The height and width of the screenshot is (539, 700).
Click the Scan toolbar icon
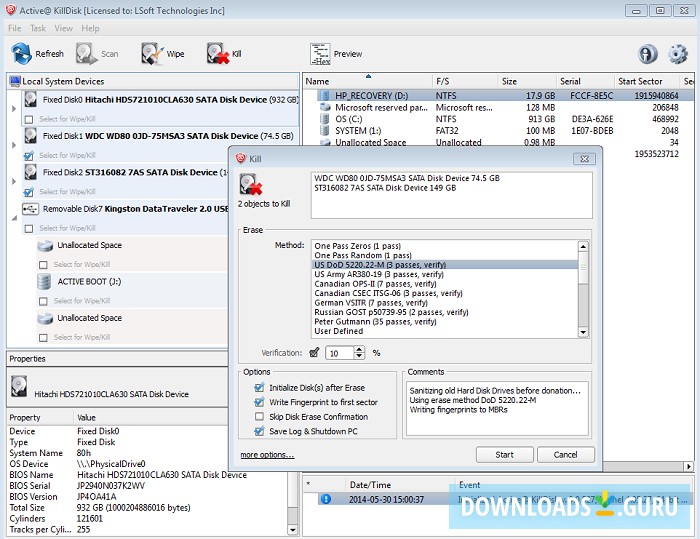tap(87, 54)
